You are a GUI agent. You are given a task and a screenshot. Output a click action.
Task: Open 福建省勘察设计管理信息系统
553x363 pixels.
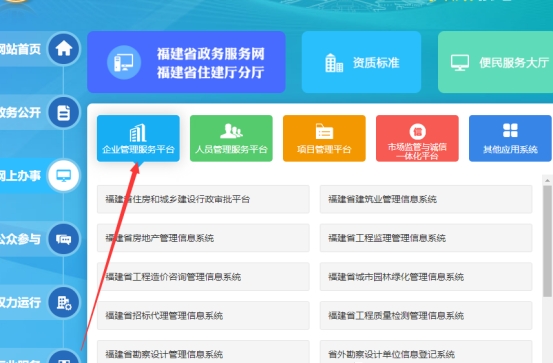click(x=203, y=352)
